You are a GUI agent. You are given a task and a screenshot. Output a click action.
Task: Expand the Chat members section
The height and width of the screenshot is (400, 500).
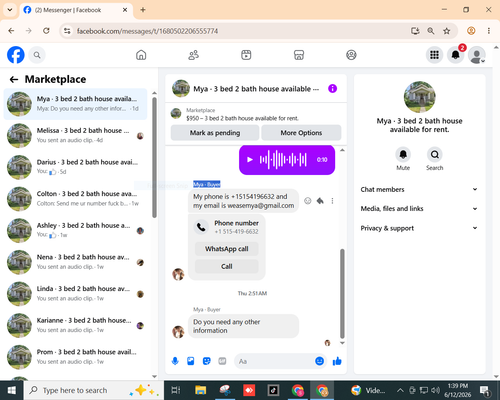pyautogui.click(x=419, y=189)
